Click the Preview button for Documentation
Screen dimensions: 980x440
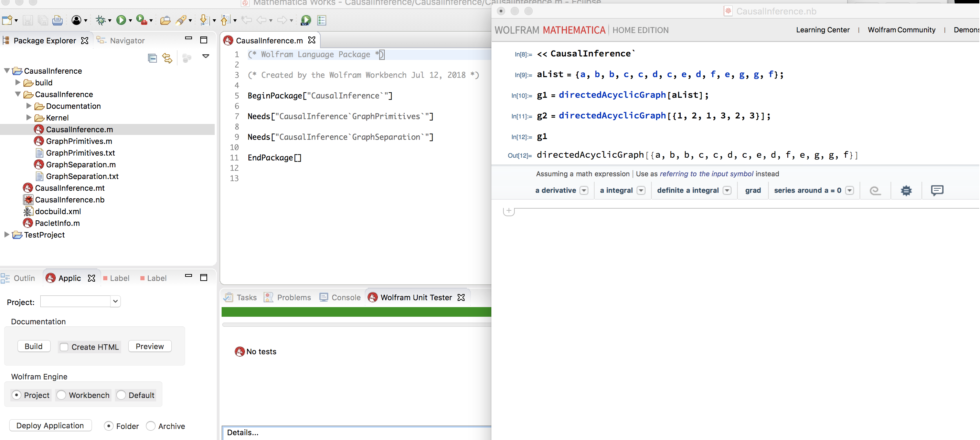(149, 346)
